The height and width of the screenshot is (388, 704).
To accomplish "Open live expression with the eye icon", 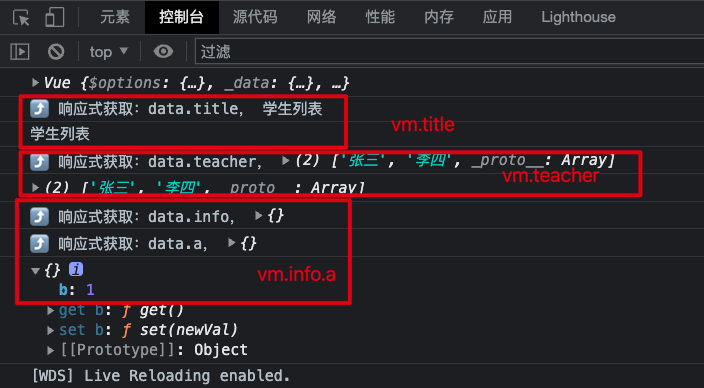I will (163, 51).
